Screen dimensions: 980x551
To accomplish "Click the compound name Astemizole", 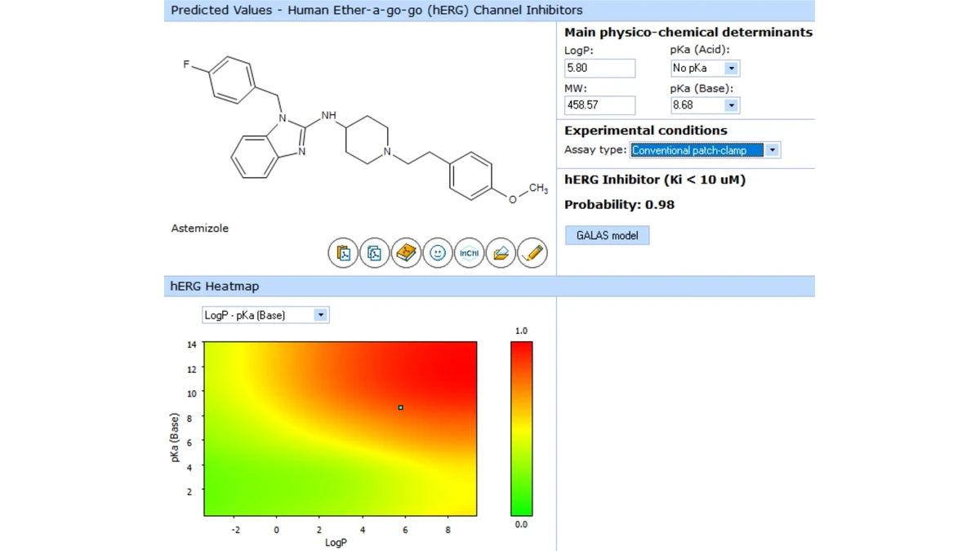I will (200, 229).
